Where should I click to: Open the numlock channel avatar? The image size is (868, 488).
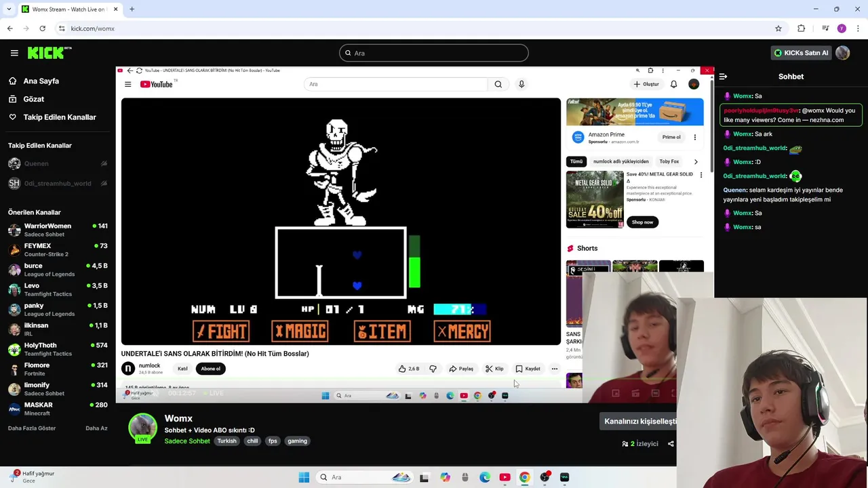128,369
